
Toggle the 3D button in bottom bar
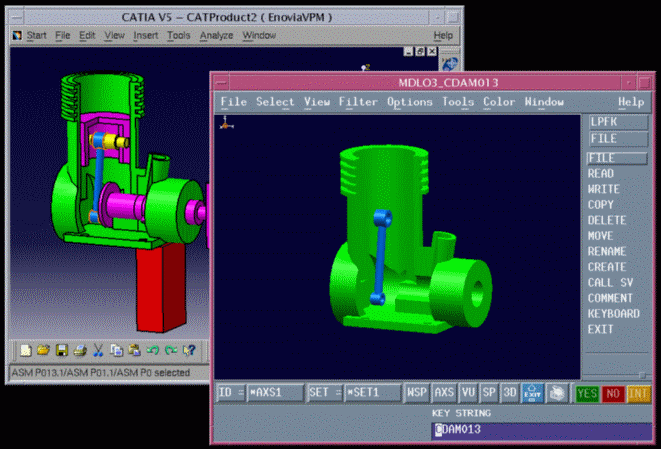[509, 393]
